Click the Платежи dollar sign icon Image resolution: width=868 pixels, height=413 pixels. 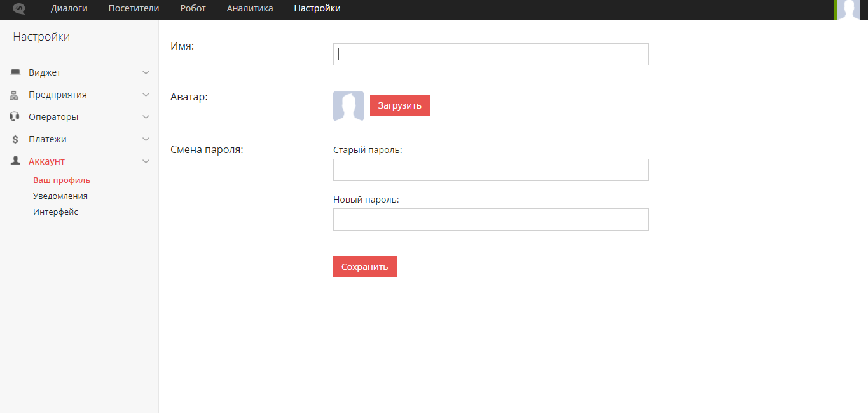pos(14,139)
